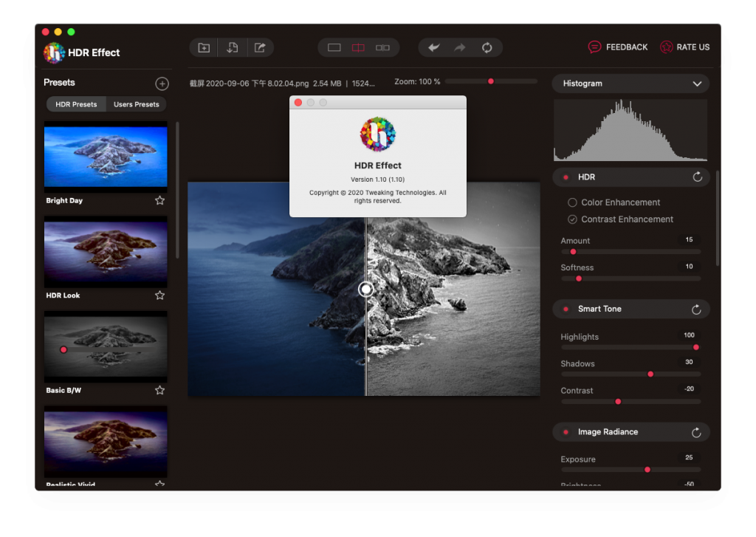Viewport: 756px width, 537px height.
Task: Reset the HDR section
Action: 697,177
